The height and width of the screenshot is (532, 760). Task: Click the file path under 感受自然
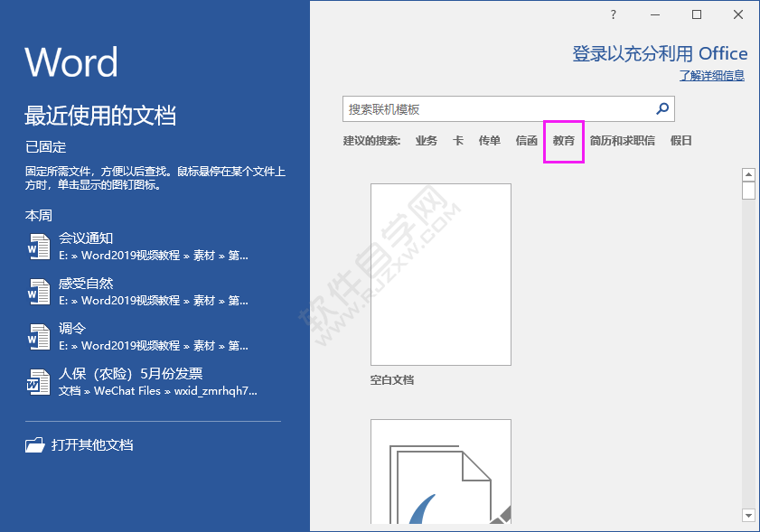coord(153,301)
